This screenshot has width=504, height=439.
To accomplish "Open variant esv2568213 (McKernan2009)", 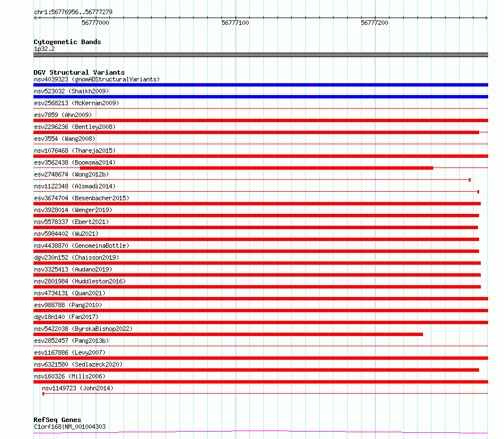I will pos(76,103).
